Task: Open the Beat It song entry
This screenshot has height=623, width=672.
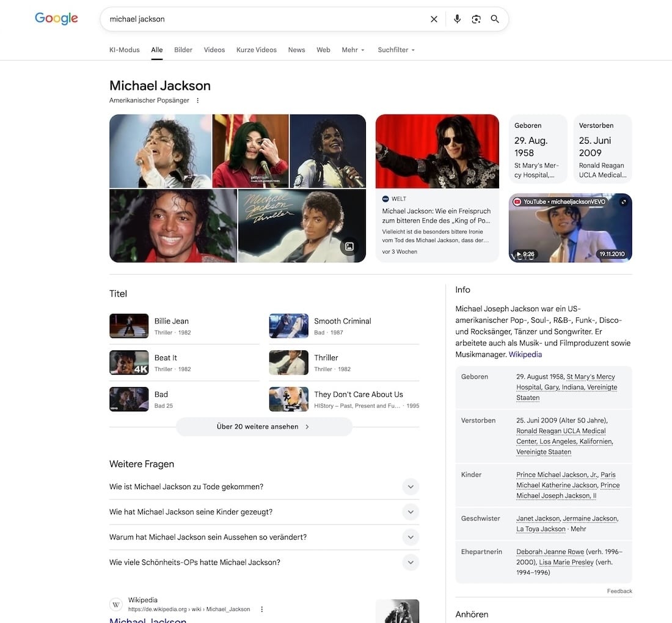Action: pos(184,363)
